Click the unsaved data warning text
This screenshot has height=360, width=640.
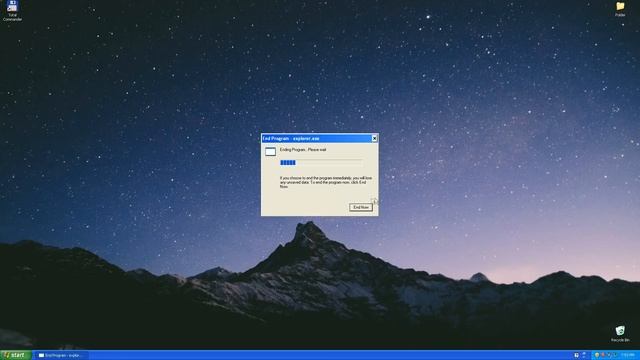326,182
